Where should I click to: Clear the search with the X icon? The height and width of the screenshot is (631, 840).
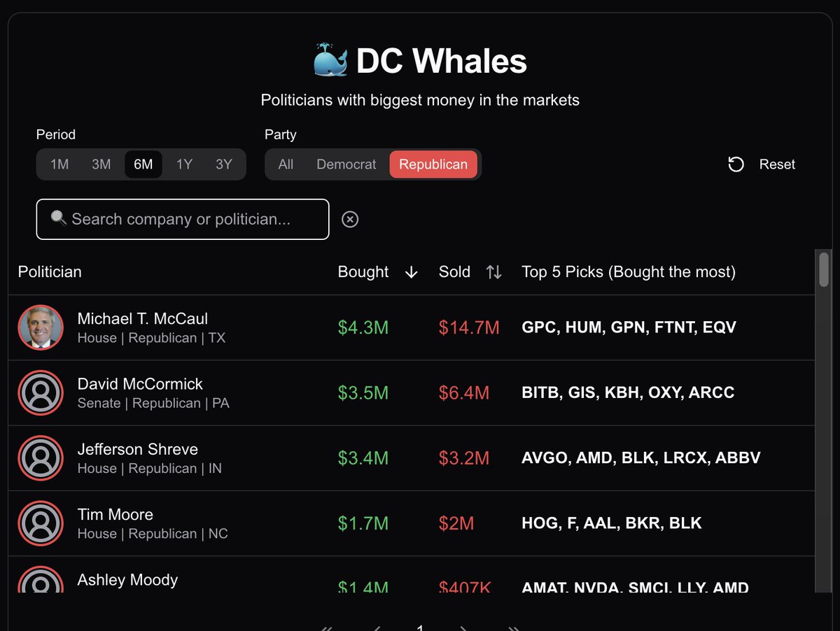pyautogui.click(x=350, y=220)
